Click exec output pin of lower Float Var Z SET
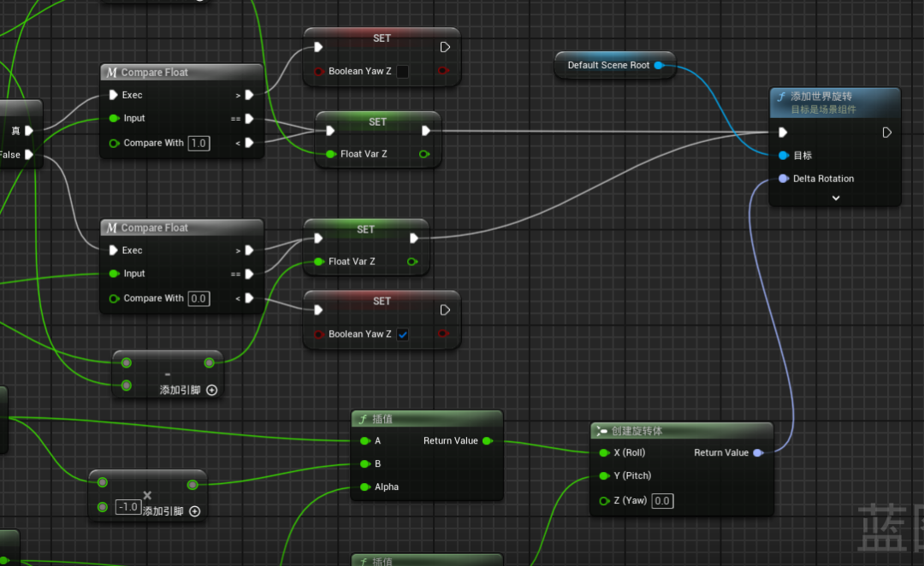 (x=414, y=239)
